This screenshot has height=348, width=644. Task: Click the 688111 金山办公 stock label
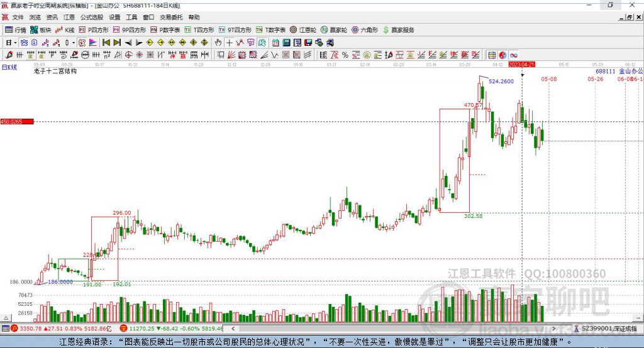click(x=619, y=72)
